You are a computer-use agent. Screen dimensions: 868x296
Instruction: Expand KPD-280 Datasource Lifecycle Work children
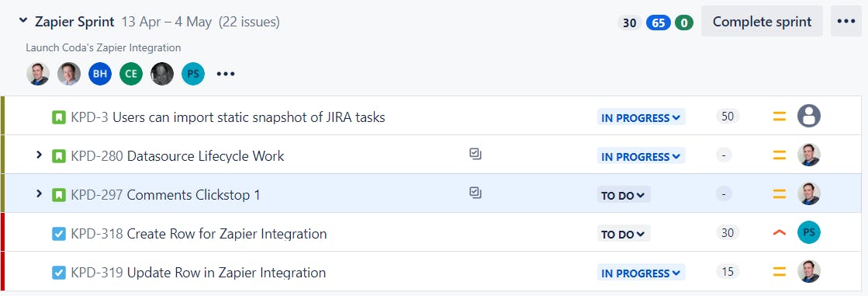click(x=39, y=155)
